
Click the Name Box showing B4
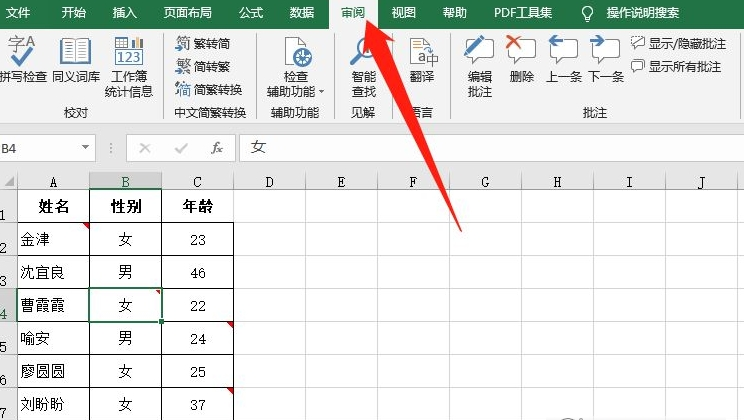pyautogui.click(x=40, y=148)
